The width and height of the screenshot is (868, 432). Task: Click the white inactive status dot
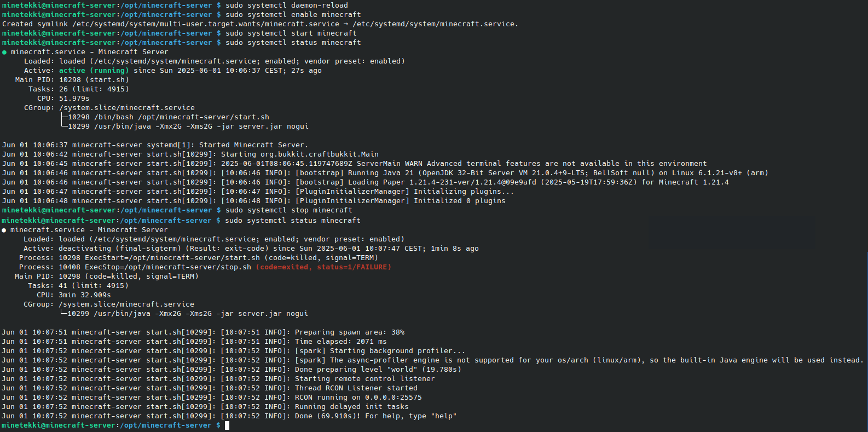point(4,231)
